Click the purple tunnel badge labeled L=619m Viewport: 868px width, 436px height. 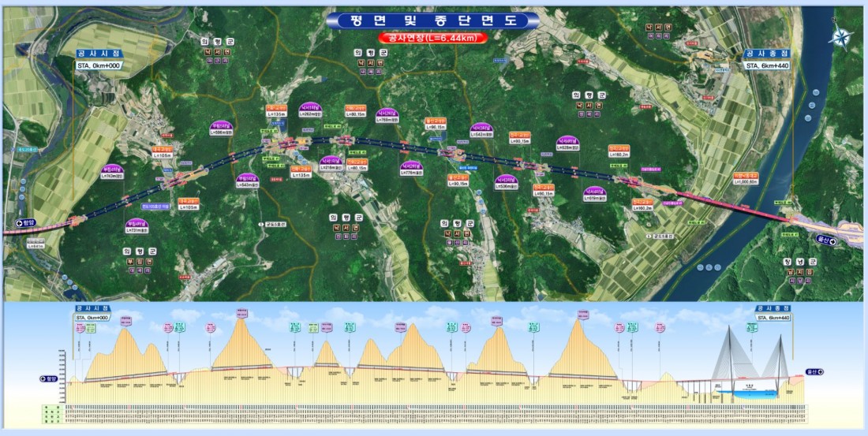pos(597,194)
